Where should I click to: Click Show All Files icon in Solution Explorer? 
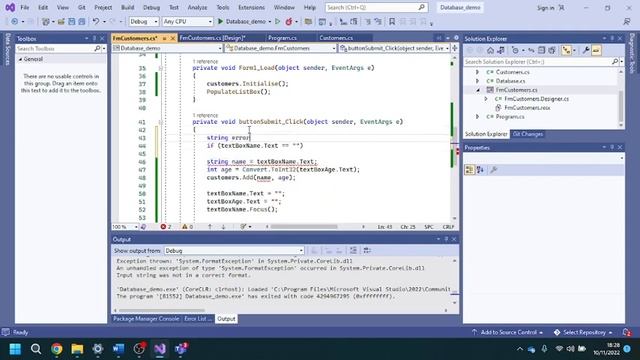[552, 50]
